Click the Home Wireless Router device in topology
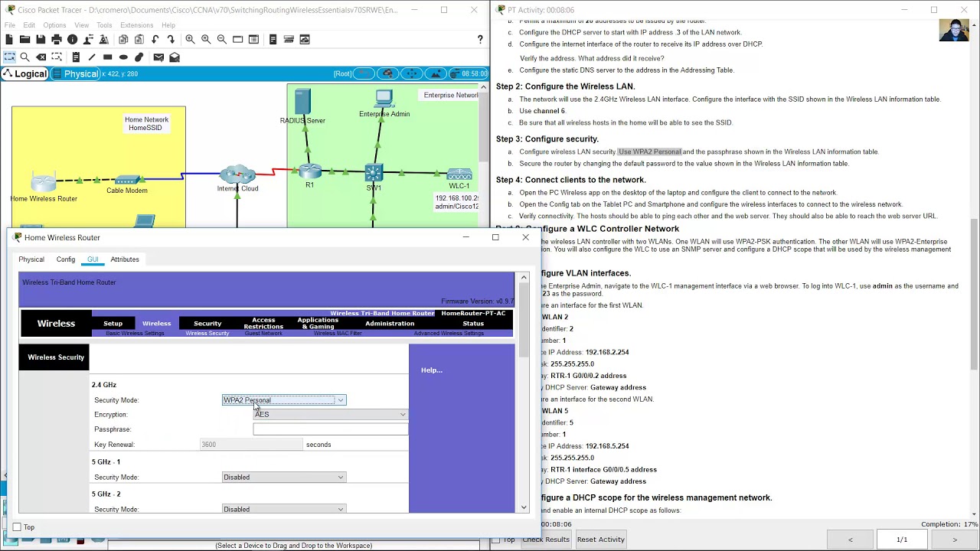This screenshot has width=980, height=551. (44, 183)
